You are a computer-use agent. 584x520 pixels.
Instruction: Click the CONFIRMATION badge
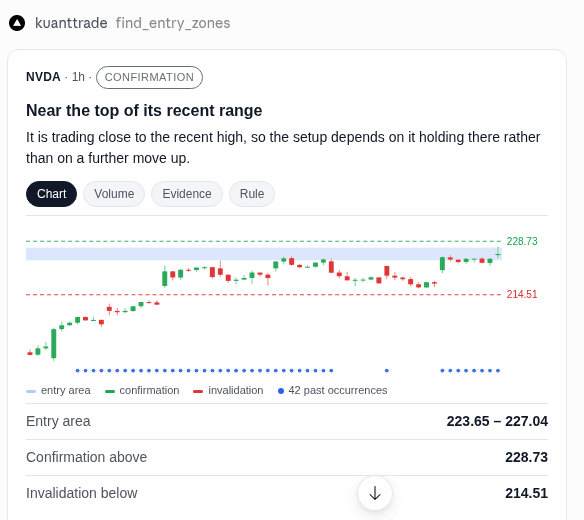pos(149,77)
